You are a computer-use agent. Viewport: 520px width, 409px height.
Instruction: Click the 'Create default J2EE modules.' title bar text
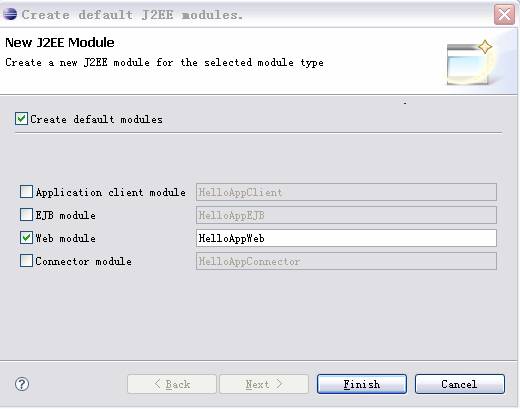point(132,15)
